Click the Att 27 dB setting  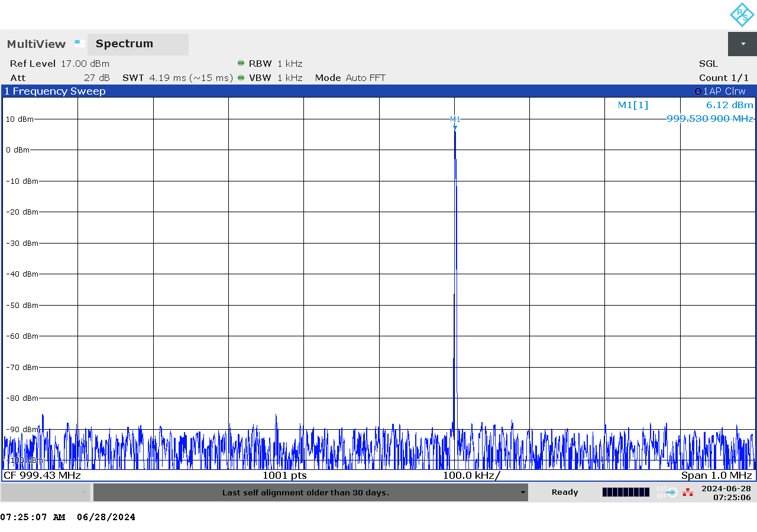tap(59, 77)
